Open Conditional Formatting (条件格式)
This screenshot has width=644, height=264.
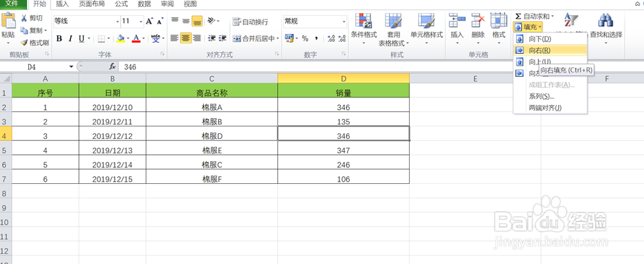pos(363,29)
